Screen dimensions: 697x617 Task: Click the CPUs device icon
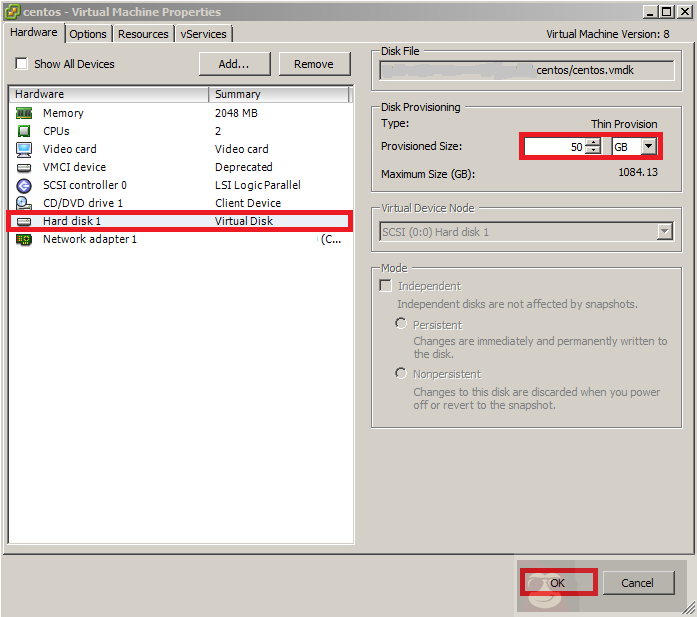25,131
